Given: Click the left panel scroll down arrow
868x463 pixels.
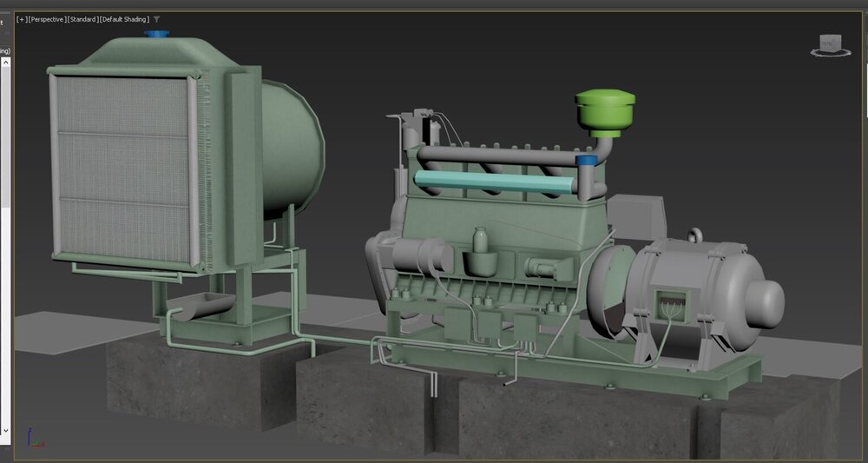Looking at the screenshot, I should click(4, 430).
